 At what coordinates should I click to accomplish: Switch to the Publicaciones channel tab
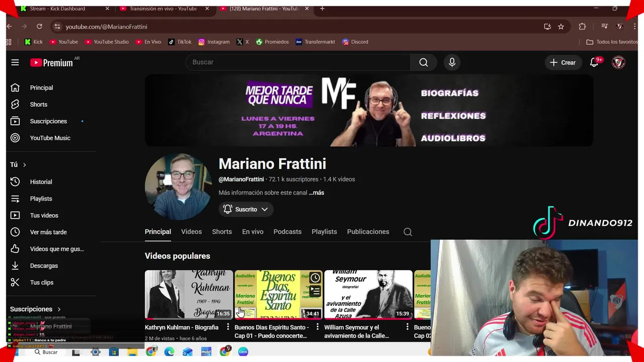click(368, 232)
